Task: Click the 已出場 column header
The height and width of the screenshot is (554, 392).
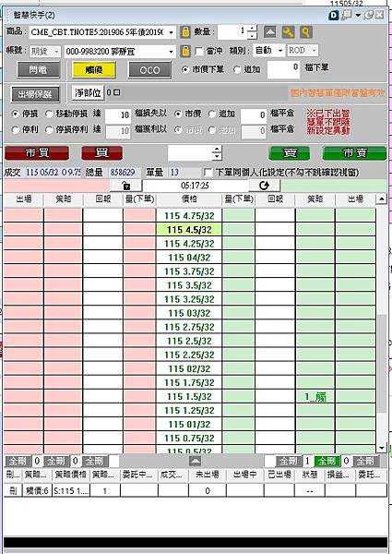Action: tap(279, 475)
